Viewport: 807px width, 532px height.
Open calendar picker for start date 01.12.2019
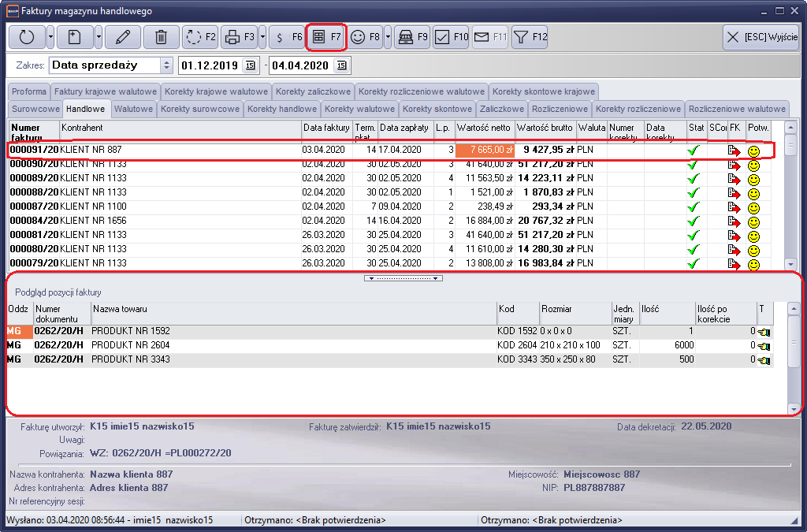(250, 65)
